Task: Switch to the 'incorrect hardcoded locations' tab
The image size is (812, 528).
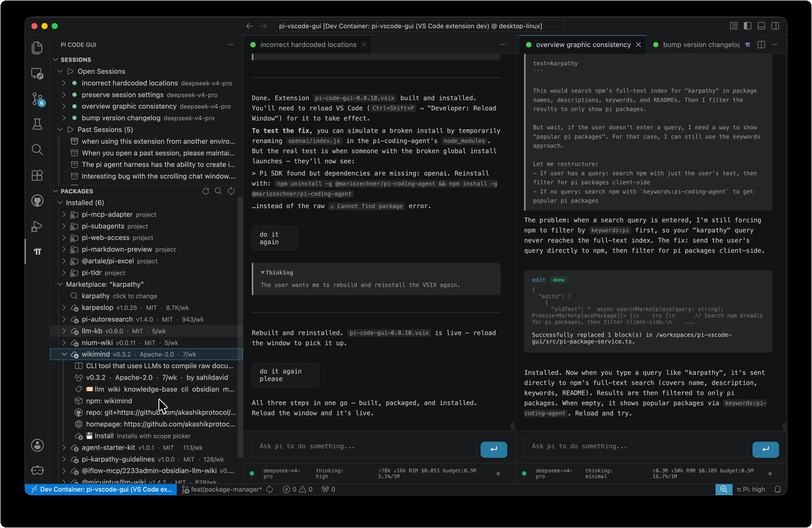Action: [308, 45]
